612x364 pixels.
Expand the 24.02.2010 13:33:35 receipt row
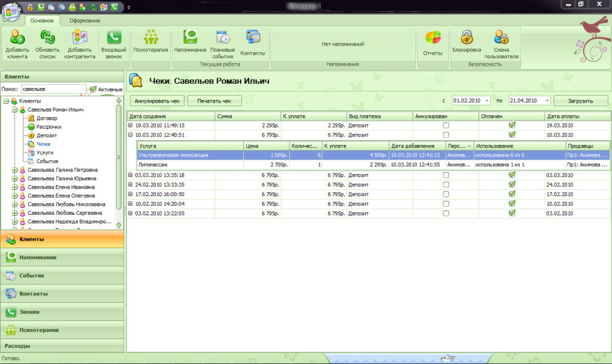[130, 184]
